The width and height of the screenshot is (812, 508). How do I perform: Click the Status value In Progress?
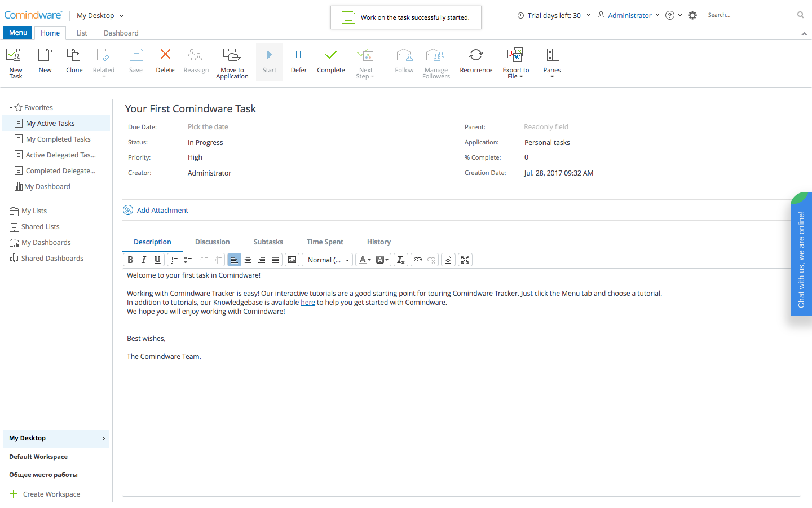pos(205,143)
